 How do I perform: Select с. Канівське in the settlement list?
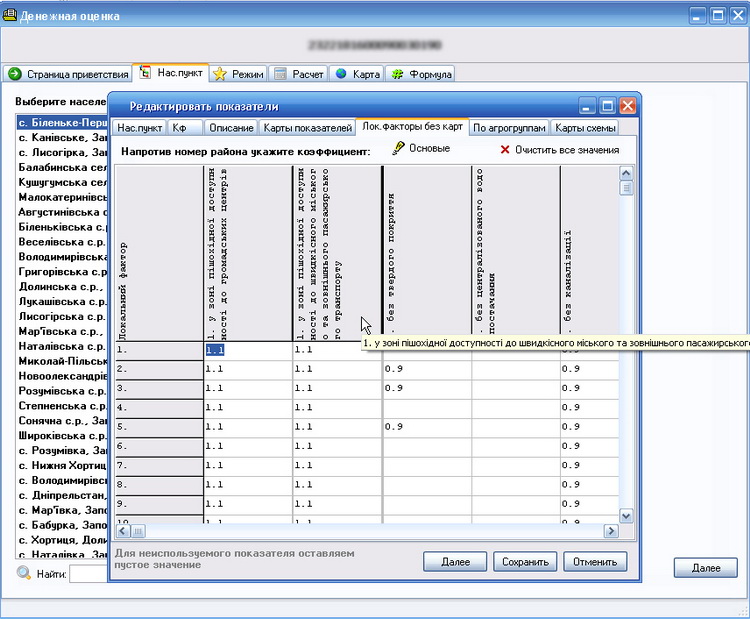62,137
